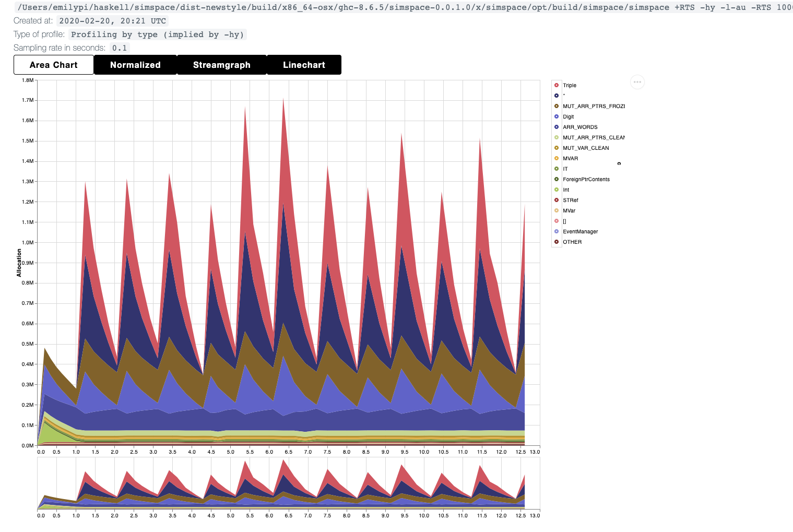
Task: Click the red Triple legend circle
Action: tap(557, 85)
